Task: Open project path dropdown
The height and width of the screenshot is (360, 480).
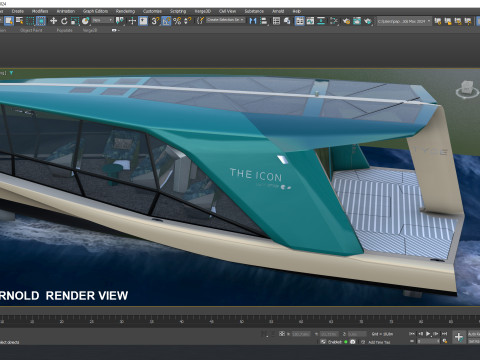Action: pyautogui.click(x=404, y=21)
